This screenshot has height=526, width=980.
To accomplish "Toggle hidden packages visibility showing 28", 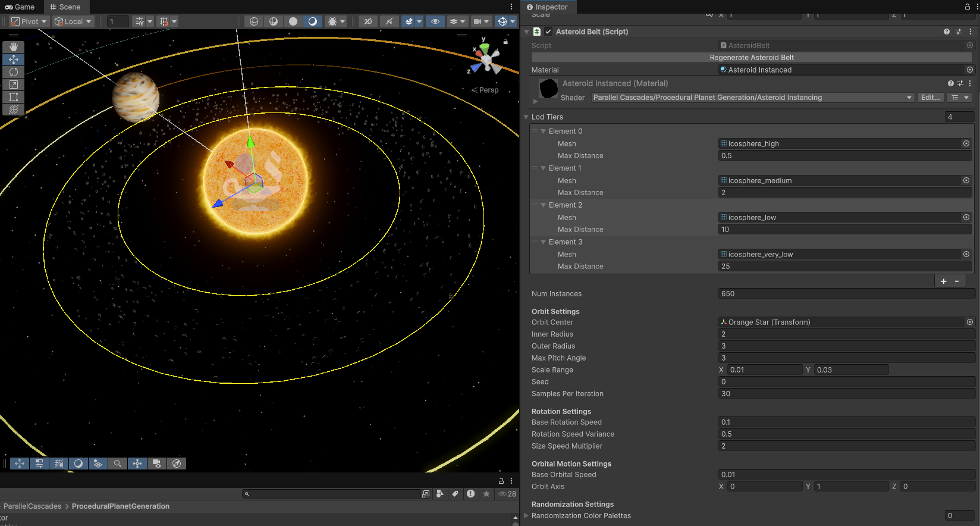I will click(507, 494).
